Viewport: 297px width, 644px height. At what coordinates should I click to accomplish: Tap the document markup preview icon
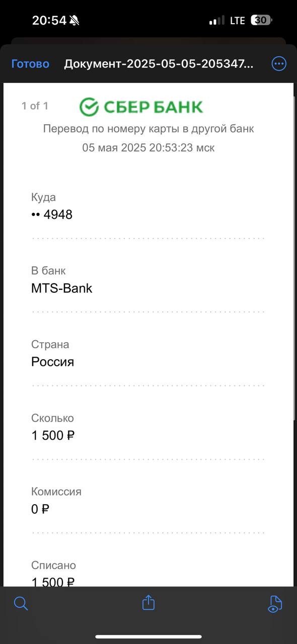(x=275, y=603)
